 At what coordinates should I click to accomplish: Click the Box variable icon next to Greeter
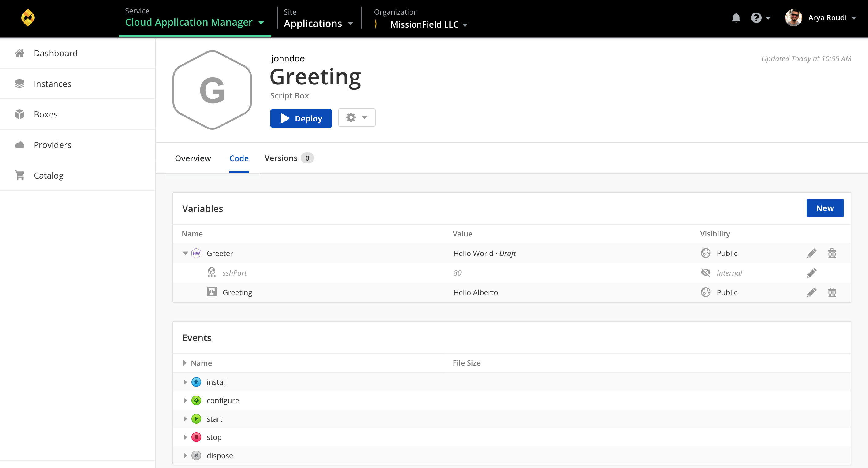pos(196,253)
